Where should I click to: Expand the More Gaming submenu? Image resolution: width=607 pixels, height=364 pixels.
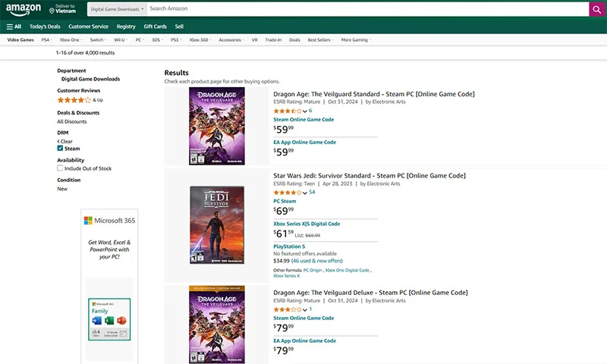(356, 40)
